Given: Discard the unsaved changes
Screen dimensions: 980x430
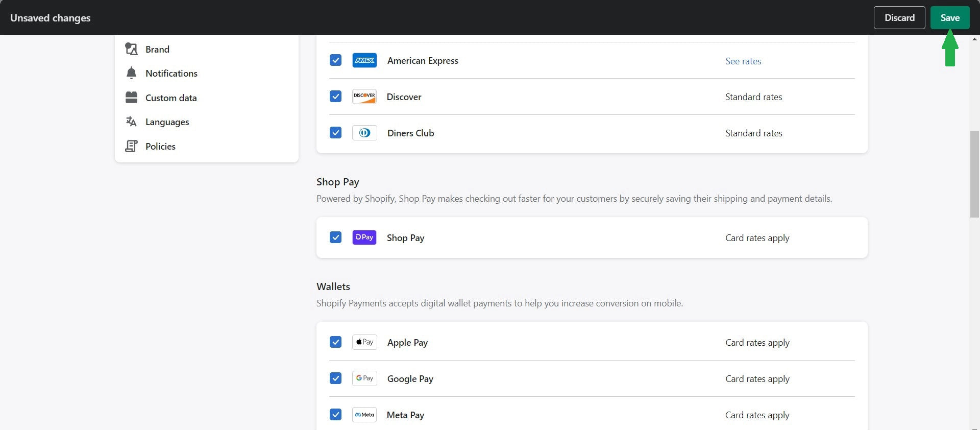Looking at the screenshot, I should pyautogui.click(x=899, y=17).
